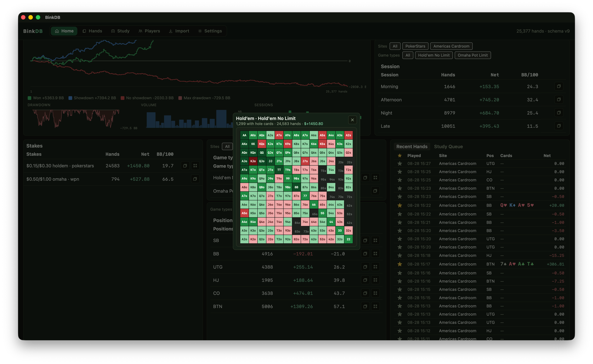
Task: Select All under session Game types filter
Action: pos(408,55)
